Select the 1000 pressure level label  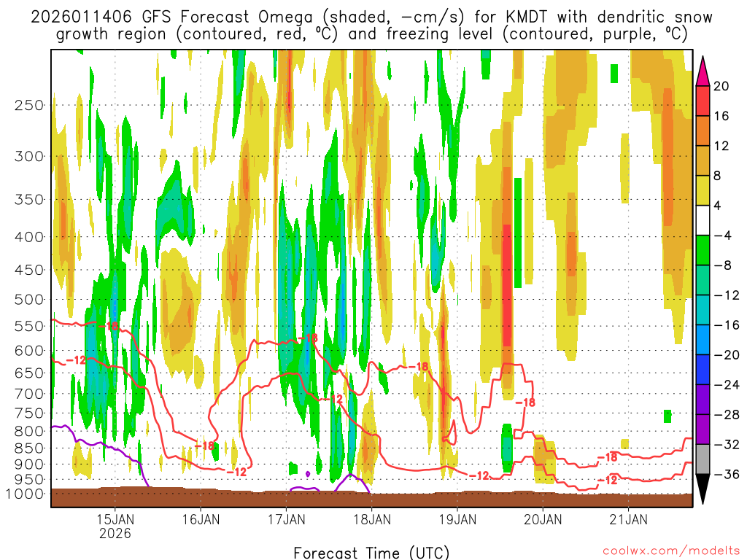click(24, 494)
